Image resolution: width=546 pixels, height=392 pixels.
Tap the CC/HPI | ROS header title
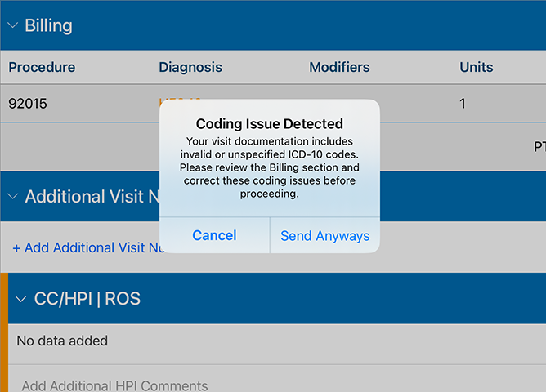point(87,299)
